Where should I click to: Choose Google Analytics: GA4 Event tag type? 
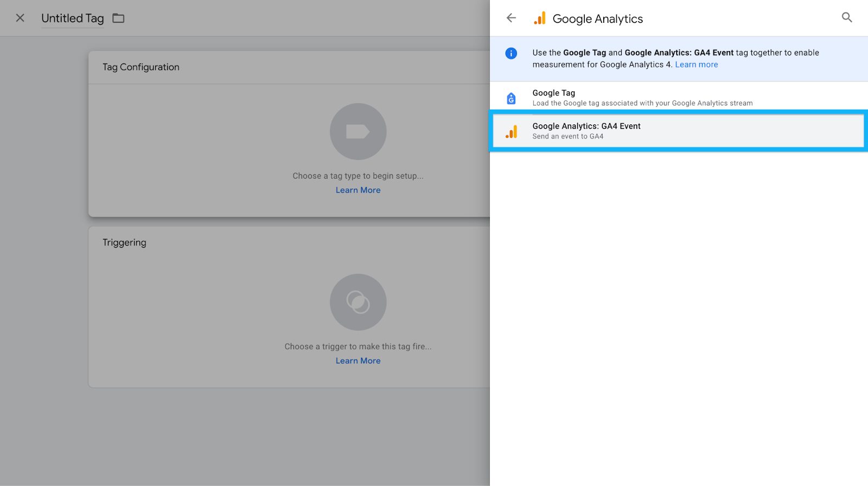click(x=679, y=131)
